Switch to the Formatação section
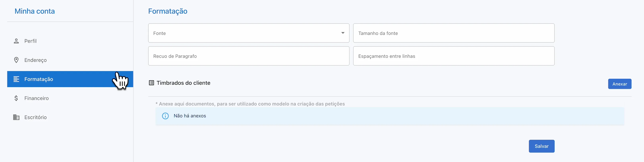 tap(39, 79)
